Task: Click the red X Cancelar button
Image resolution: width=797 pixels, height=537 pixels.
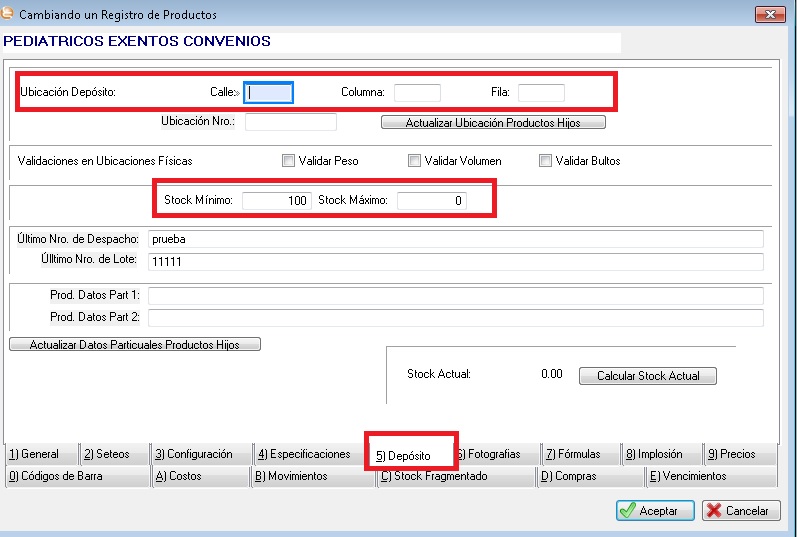Action: pos(740,510)
